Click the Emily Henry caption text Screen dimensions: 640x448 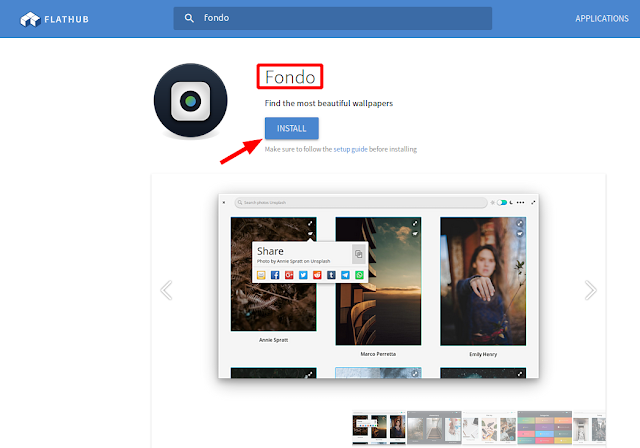click(483, 354)
